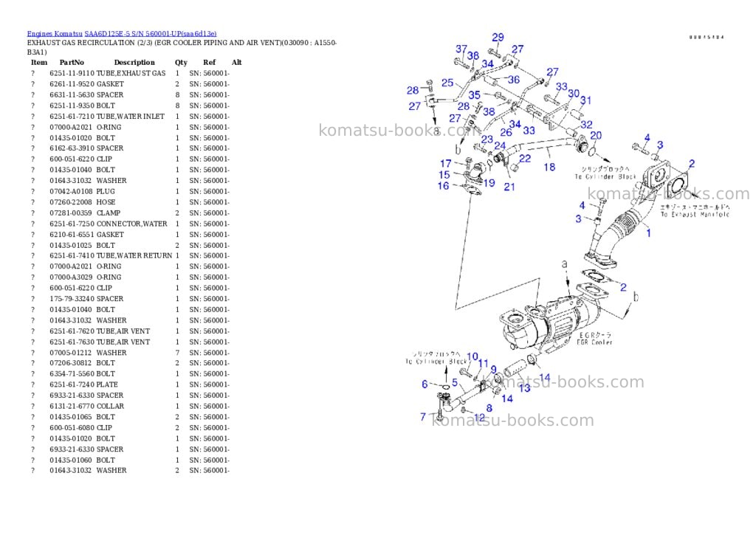This screenshot has height=535, width=756.
Task: Select part number 175-79-33240
Action: (72, 299)
